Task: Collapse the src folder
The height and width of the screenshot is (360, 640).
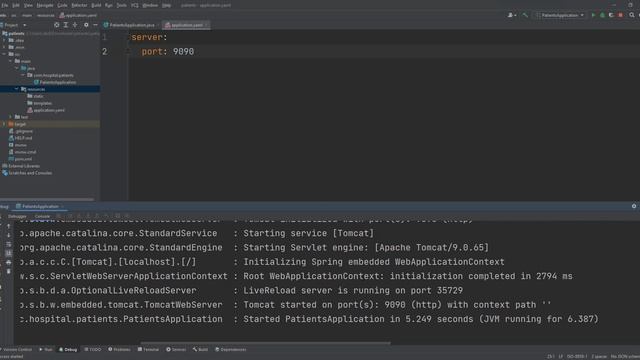Action: (5, 54)
